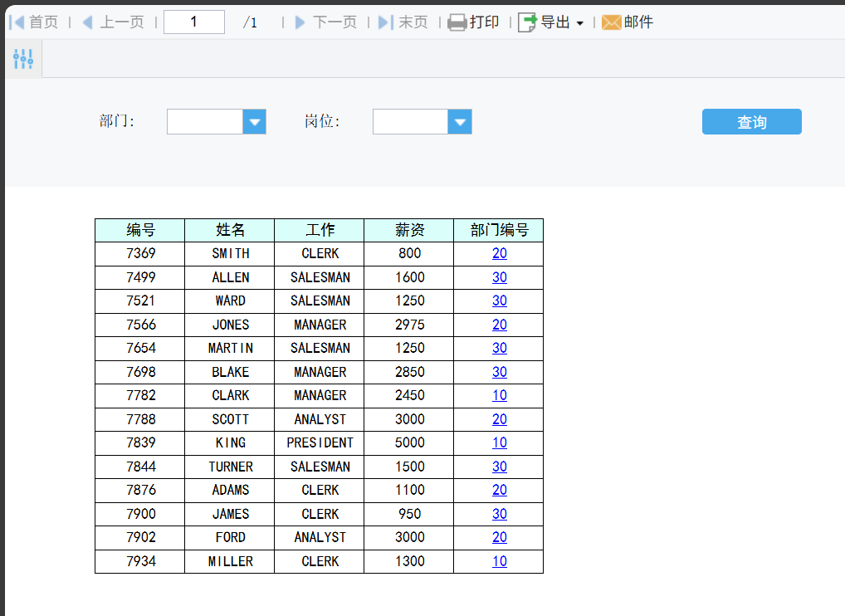This screenshot has height=616, width=845.
Task: Open department link 30 in JAMES row
Action: 500,514
